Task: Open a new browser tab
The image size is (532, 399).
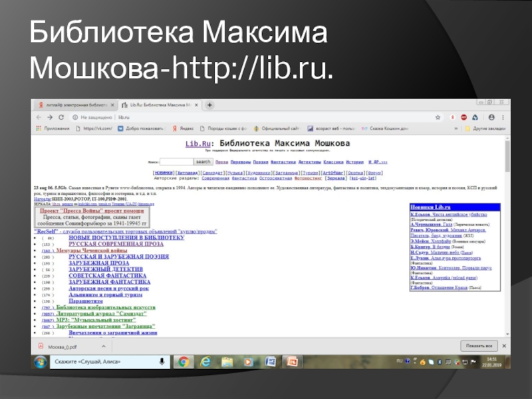Action: coord(210,105)
